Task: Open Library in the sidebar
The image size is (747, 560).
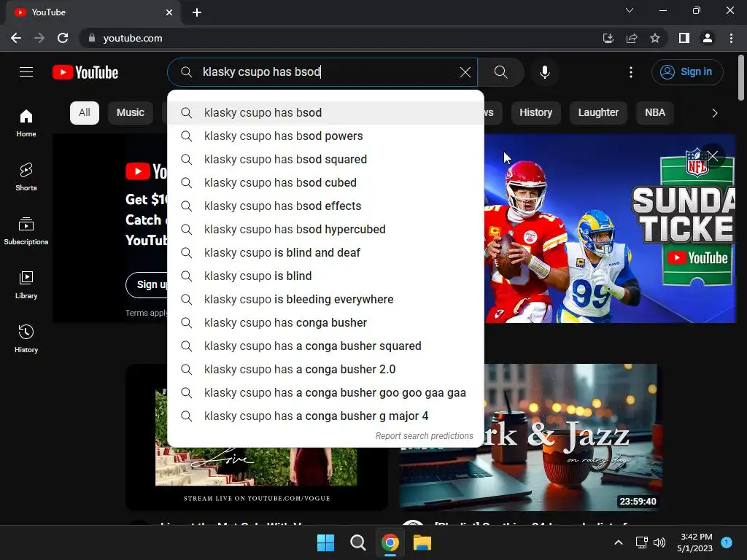Action: pos(26,284)
